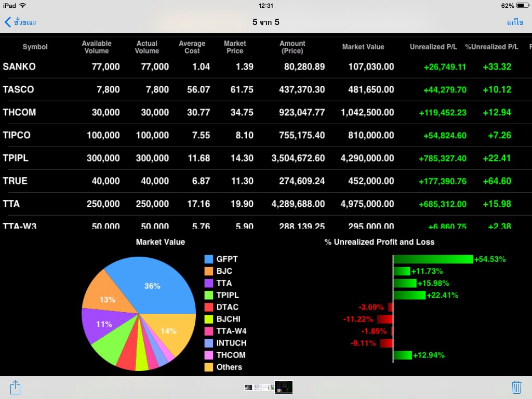532x399 pixels.
Task: Click % Unrealized Profit and Loss title
Action: click(x=379, y=242)
